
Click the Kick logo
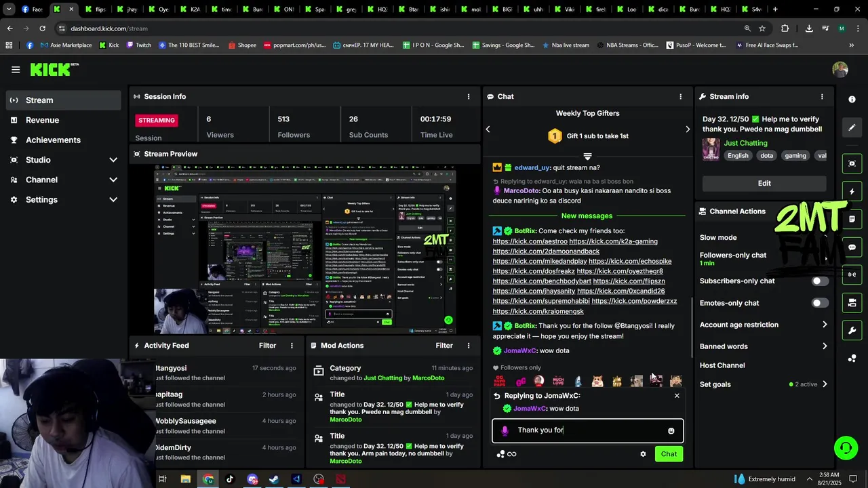pos(54,69)
